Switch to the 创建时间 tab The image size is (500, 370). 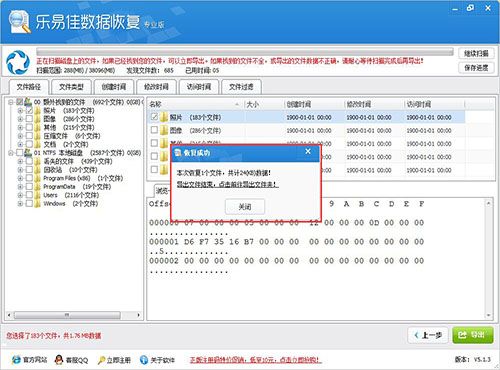(114, 87)
